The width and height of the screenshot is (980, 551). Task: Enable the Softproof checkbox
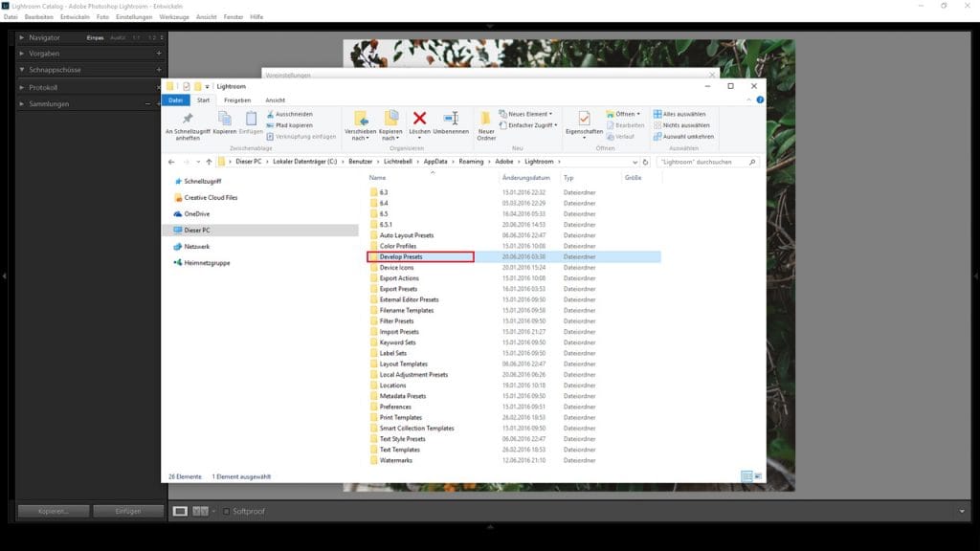coord(226,511)
